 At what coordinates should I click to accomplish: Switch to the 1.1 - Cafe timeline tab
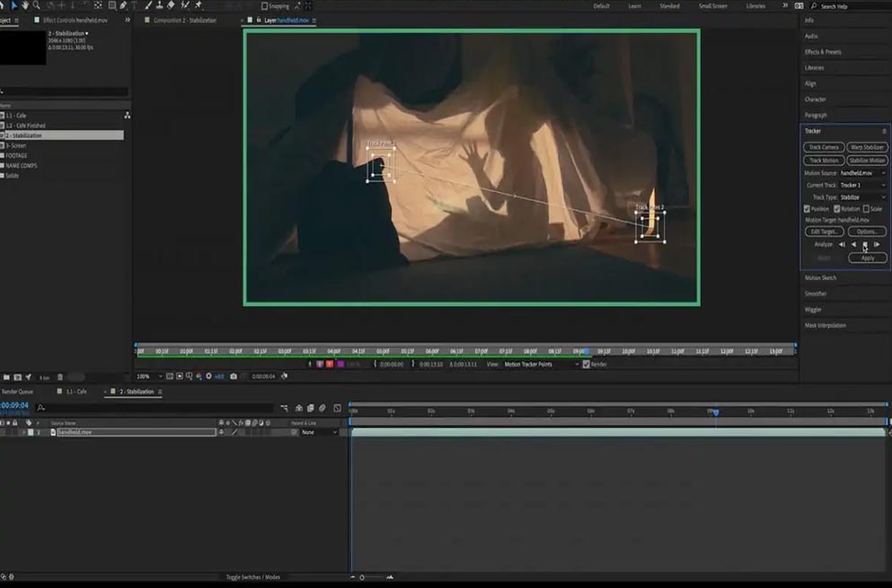click(76, 391)
